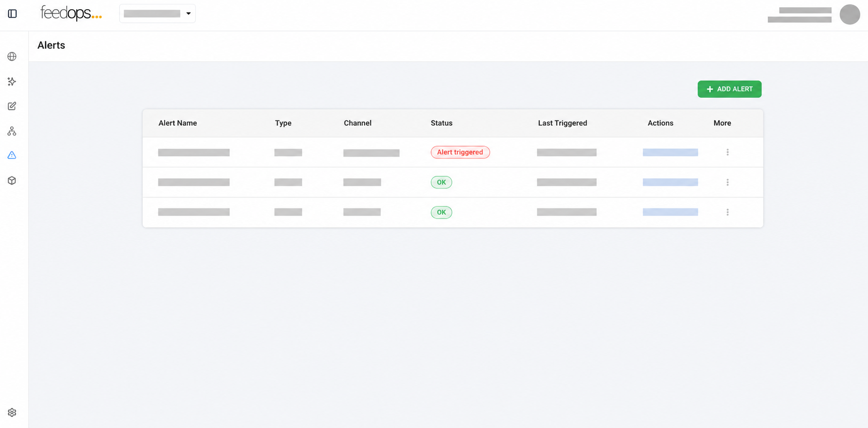Screen dimensions: 868x428
Task: Open the settings gear icon
Action: tap(12, 412)
